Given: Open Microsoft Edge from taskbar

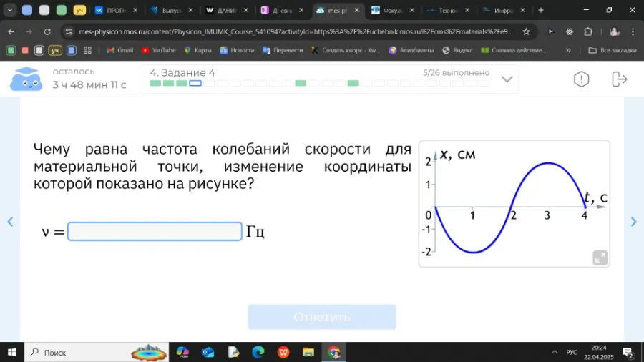Looking at the screenshot, I should tap(258, 352).
